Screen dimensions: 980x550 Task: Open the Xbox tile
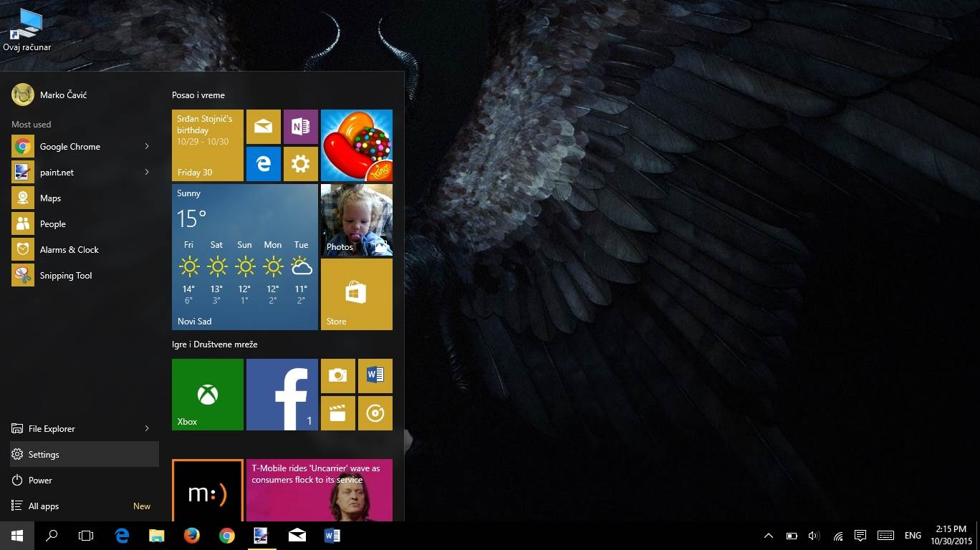click(207, 395)
